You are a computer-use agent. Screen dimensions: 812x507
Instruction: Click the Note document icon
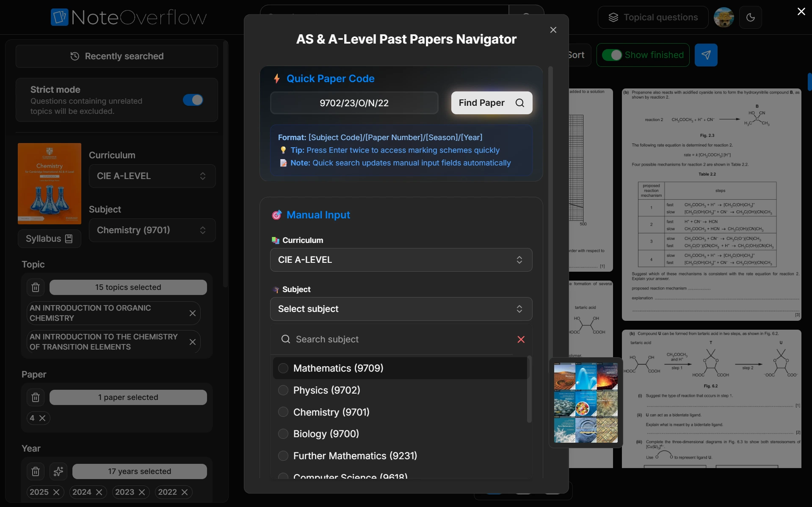283,163
